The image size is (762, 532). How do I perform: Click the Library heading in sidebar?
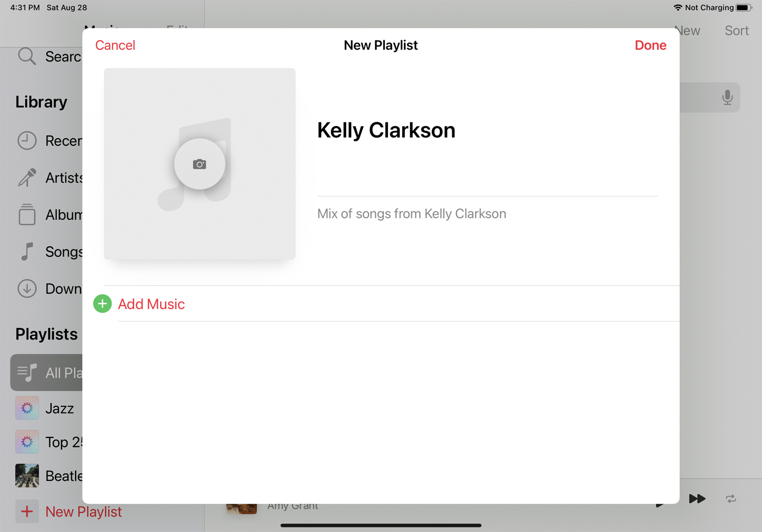pyautogui.click(x=41, y=102)
